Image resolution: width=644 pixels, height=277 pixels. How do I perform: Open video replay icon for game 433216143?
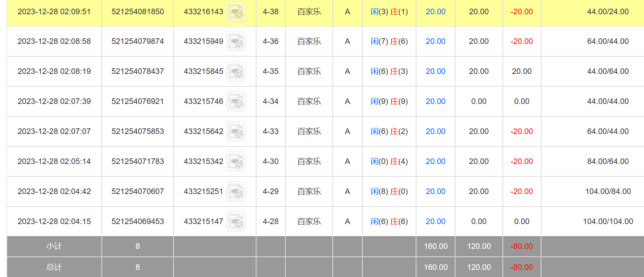235,12
